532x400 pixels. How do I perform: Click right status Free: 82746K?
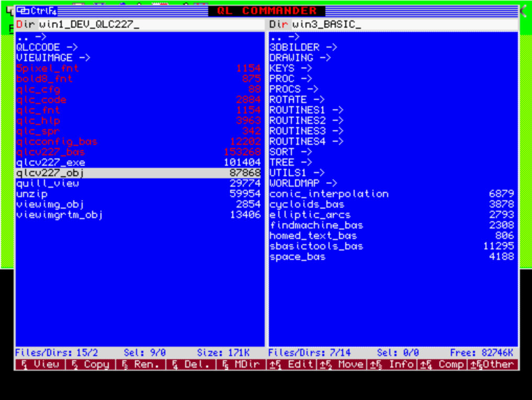coord(482,353)
